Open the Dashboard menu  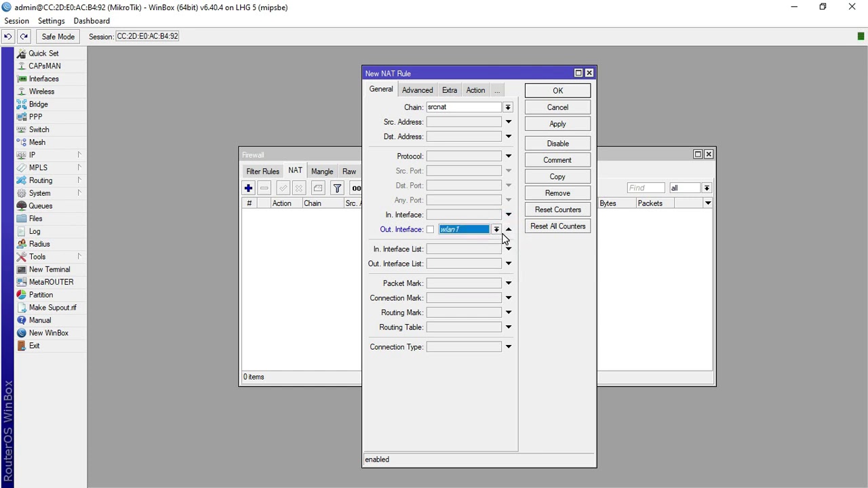coord(92,21)
